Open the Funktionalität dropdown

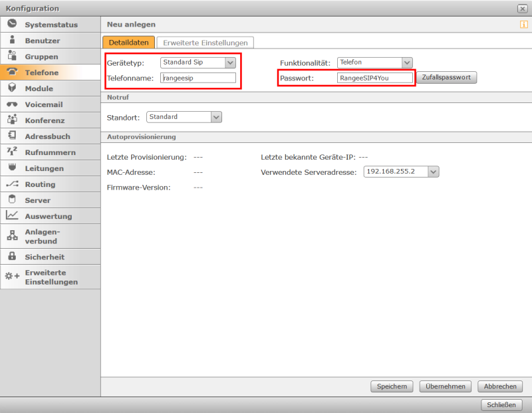click(x=407, y=63)
